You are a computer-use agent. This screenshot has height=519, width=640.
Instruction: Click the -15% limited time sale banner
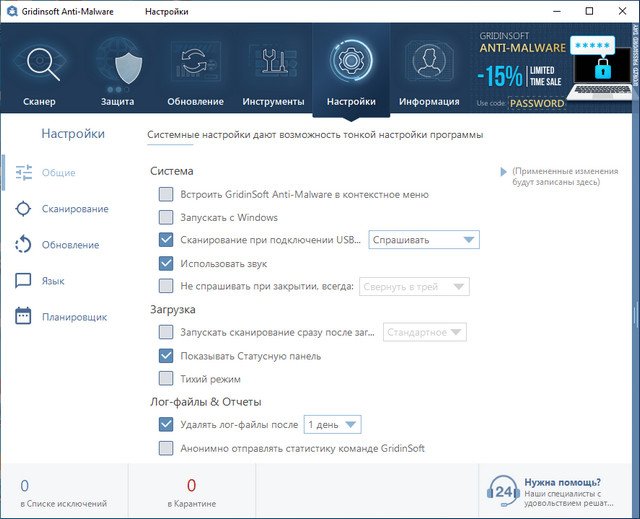[x=519, y=75]
